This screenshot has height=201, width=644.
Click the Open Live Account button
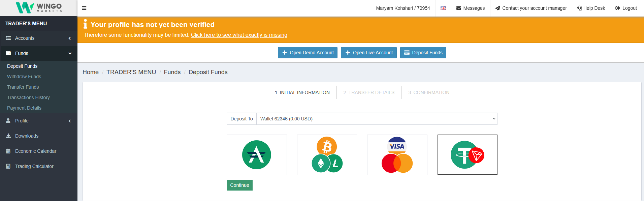[369, 53]
